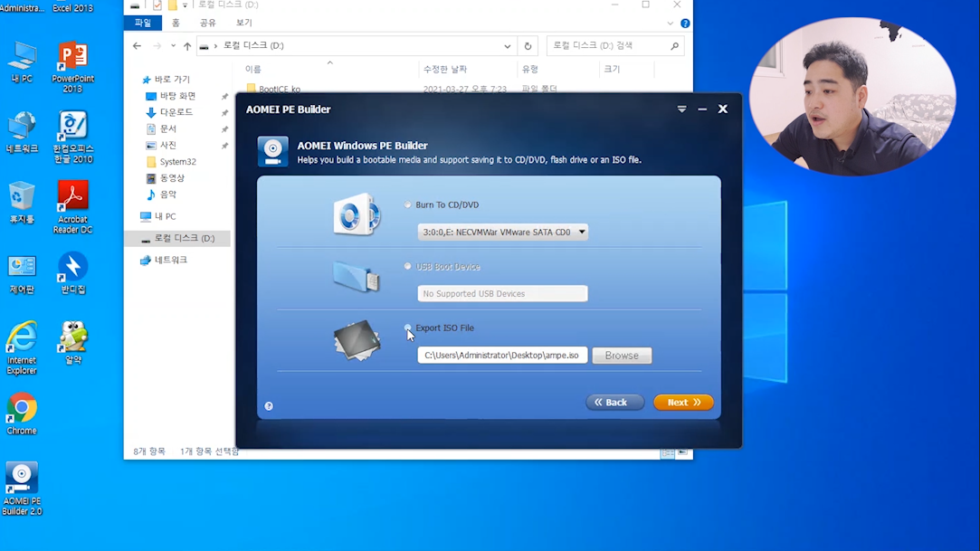The height and width of the screenshot is (551, 980).
Task: Click the Back button
Action: [614, 403]
